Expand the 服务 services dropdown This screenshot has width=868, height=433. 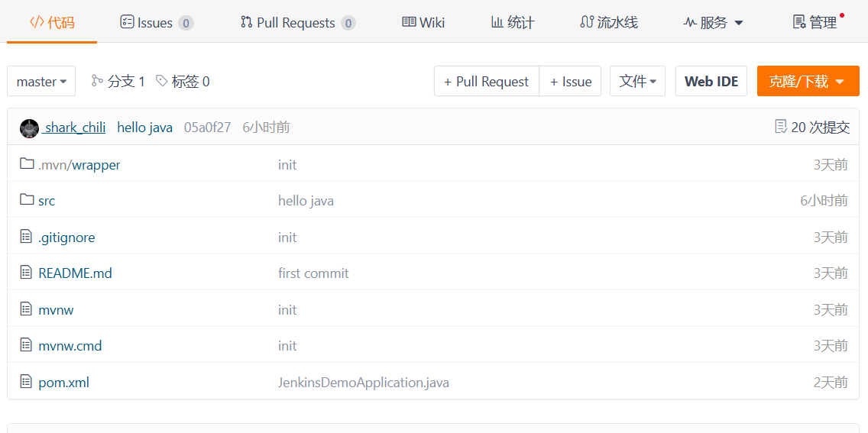click(714, 23)
